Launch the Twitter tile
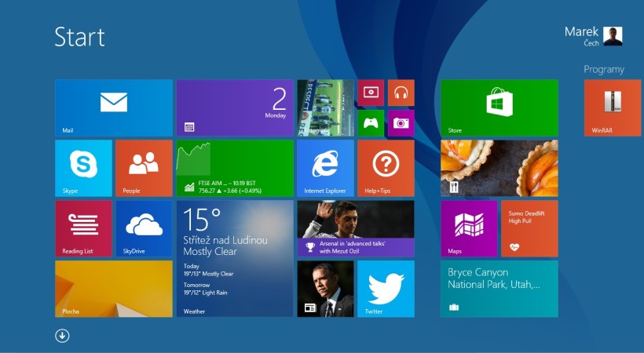The width and height of the screenshot is (644, 353). point(386,289)
